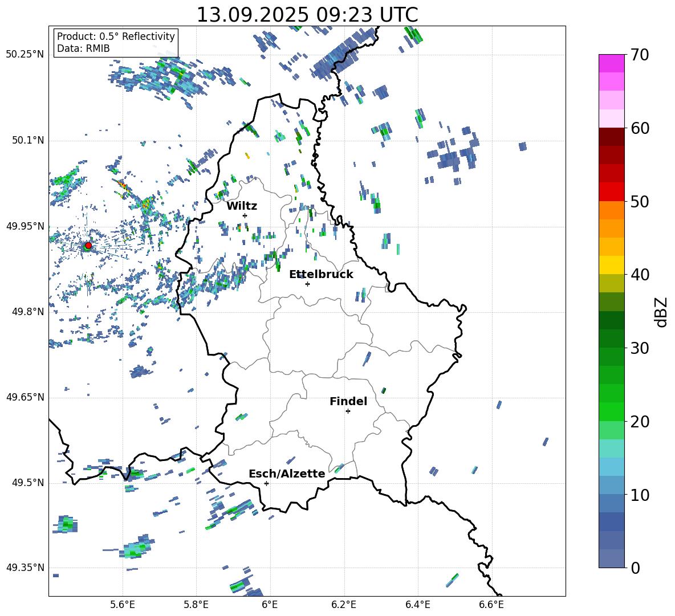Click the Wiltz city label
This screenshot has height=616, width=675.
point(242,206)
